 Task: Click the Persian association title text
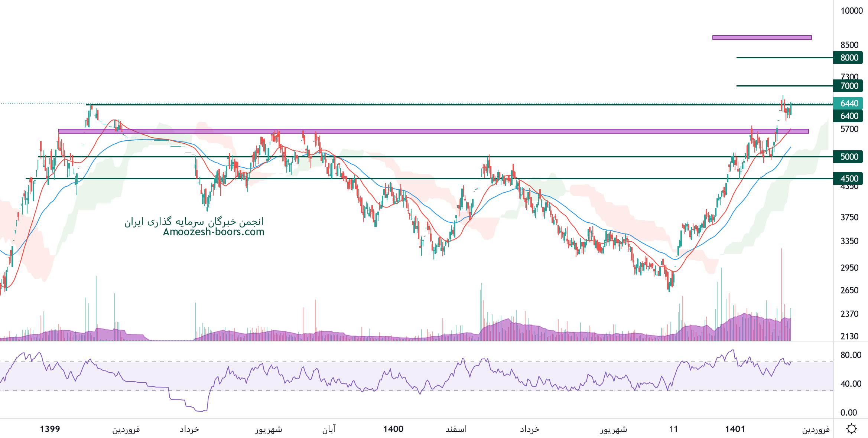[194, 222]
